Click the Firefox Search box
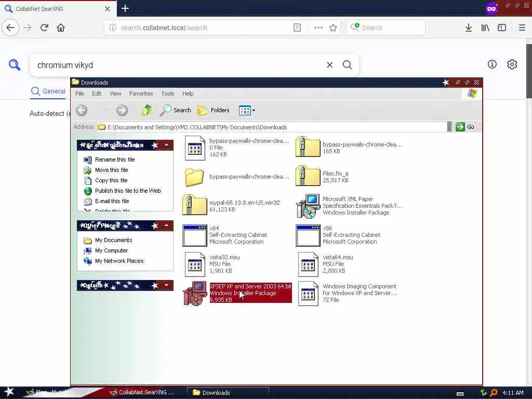This screenshot has height=399, width=532. [385, 28]
